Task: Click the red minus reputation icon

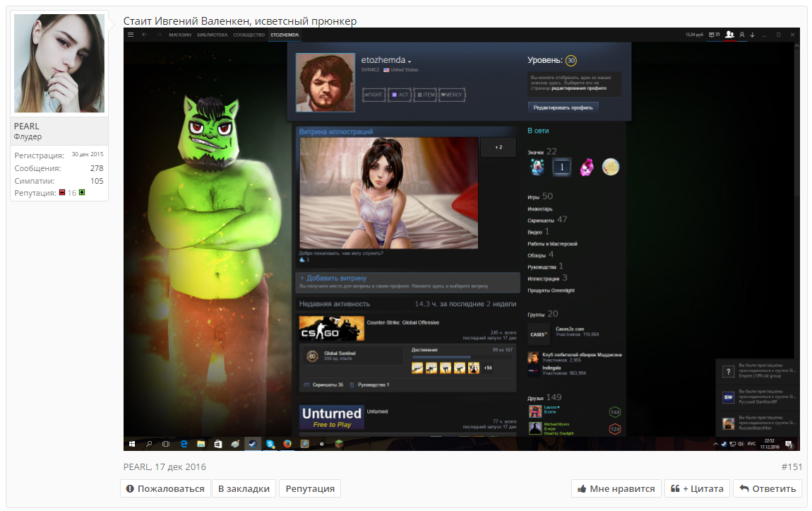Action: pos(62,192)
